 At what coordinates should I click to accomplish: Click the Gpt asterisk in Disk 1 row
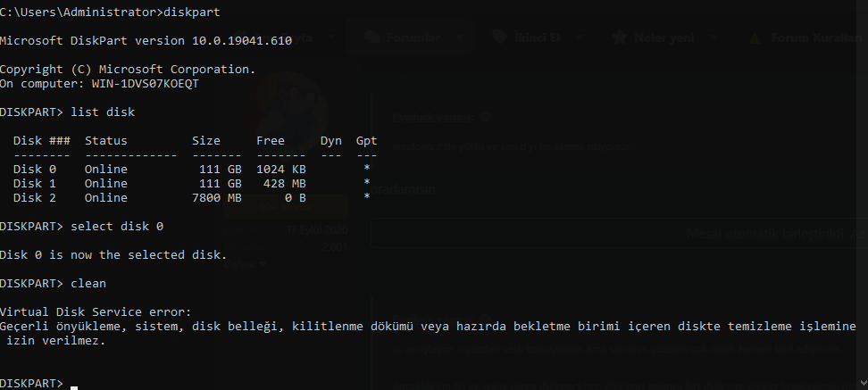point(366,182)
